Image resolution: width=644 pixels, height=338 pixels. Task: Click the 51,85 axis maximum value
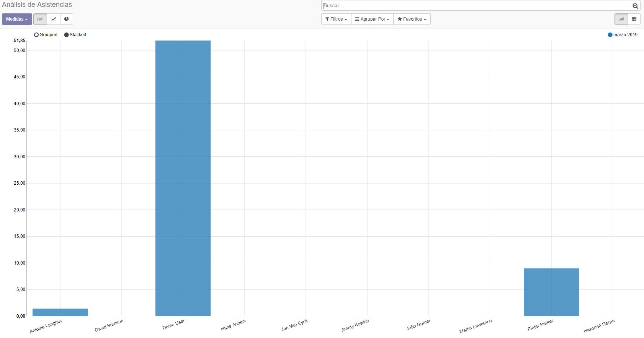[20, 41]
